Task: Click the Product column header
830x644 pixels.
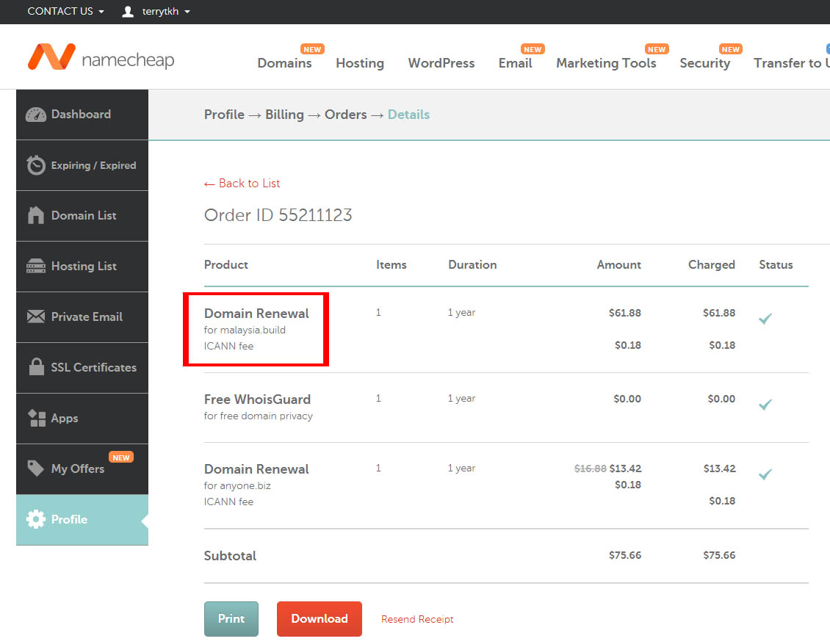Action: click(x=226, y=264)
